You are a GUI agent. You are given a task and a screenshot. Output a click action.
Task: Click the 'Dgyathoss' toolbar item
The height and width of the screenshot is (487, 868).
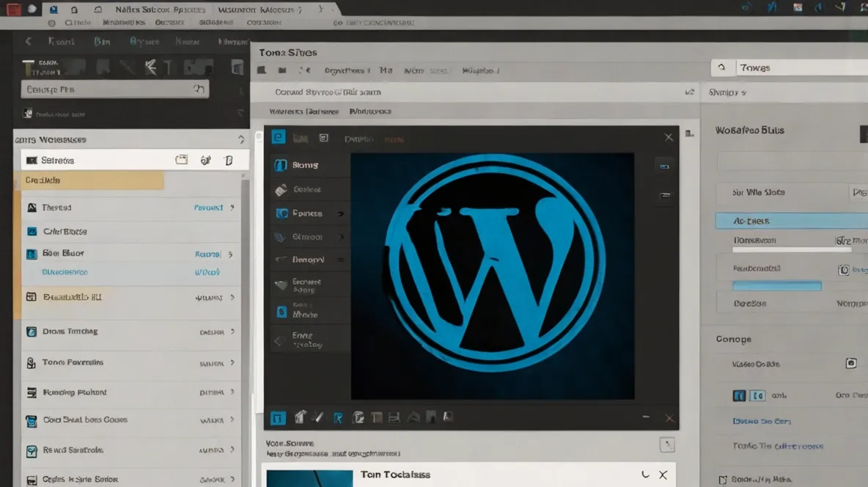[x=347, y=70]
